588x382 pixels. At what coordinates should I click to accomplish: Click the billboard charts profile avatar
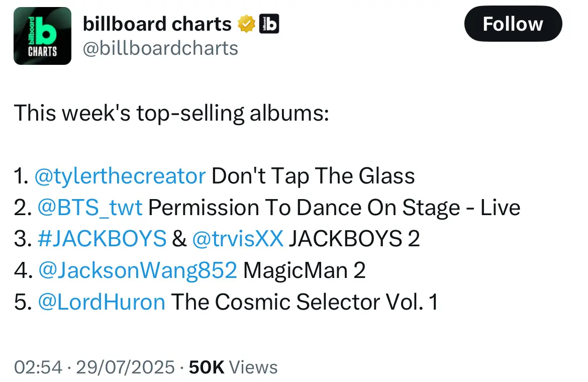click(42, 36)
